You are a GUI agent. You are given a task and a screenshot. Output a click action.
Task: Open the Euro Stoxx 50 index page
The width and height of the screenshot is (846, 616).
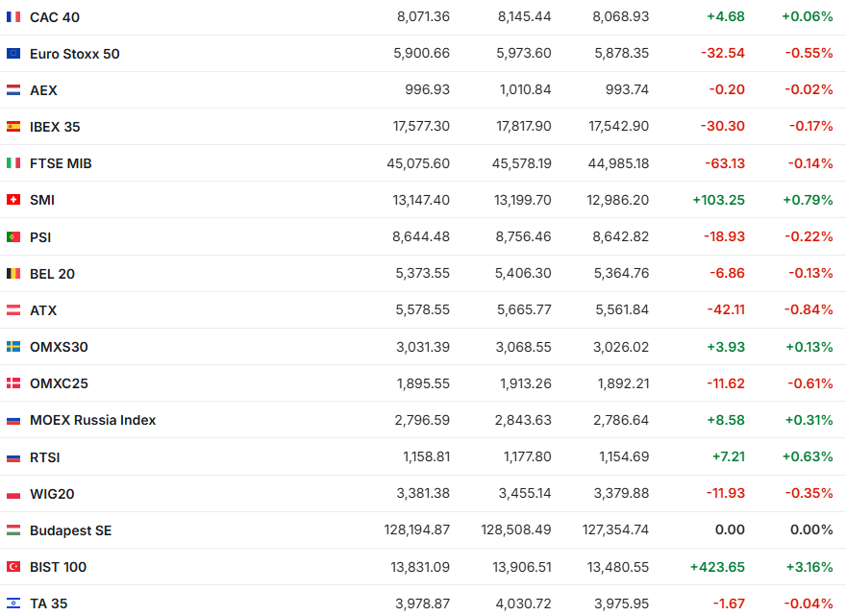point(75,54)
